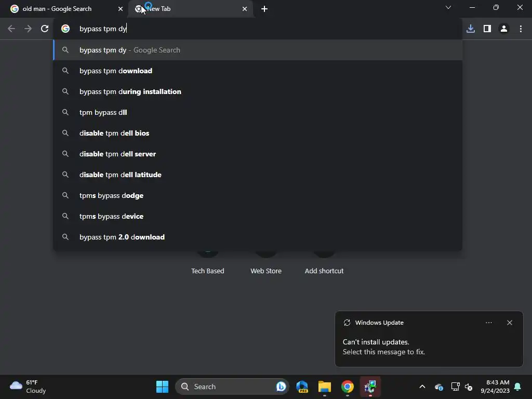The width and height of the screenshot is (532, 399).
Task: Open the Windows Start menu
Action: 162,387
